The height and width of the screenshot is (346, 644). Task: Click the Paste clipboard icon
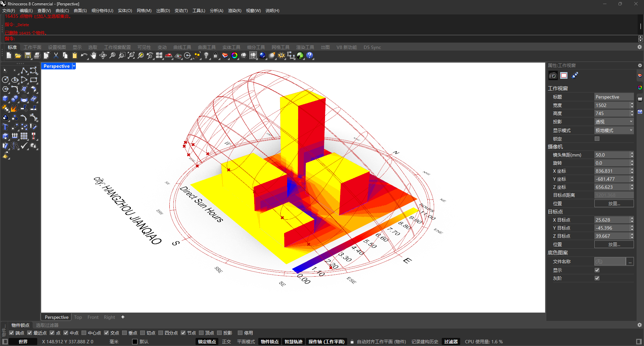tap(74, 56)
